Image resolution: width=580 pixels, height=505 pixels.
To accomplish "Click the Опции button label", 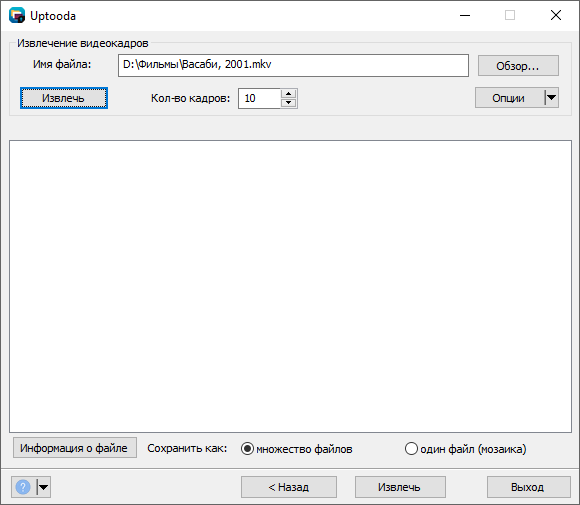I will [508, 98].
